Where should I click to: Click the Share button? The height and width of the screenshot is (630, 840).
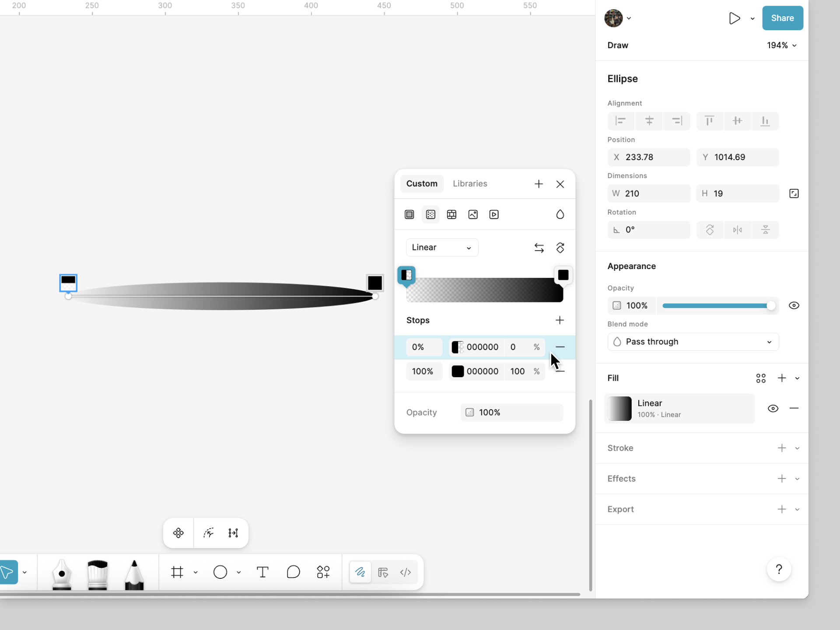coord(782,18)
